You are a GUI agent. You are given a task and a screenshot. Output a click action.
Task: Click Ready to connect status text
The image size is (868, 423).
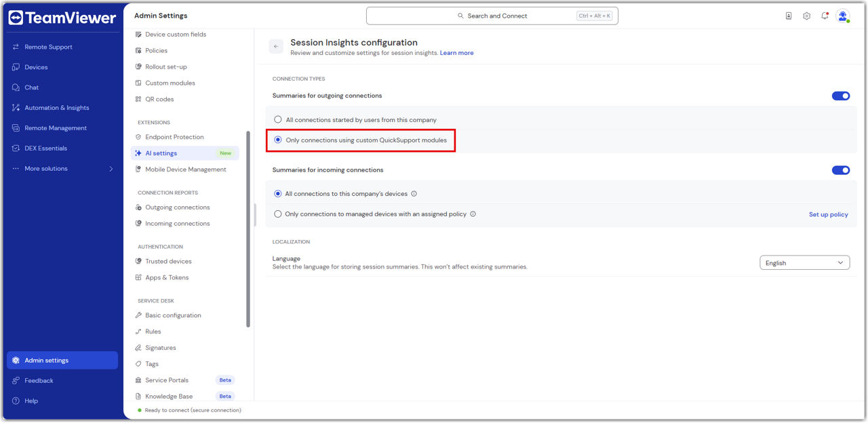pyautogui.click(x=193, y=410)
